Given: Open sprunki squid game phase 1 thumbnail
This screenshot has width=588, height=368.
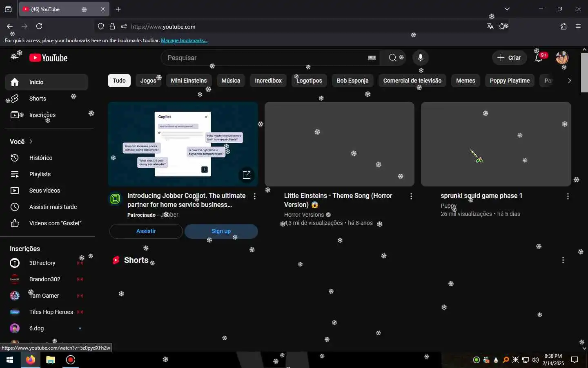Looking at the screenshot, I should [496, 144].
